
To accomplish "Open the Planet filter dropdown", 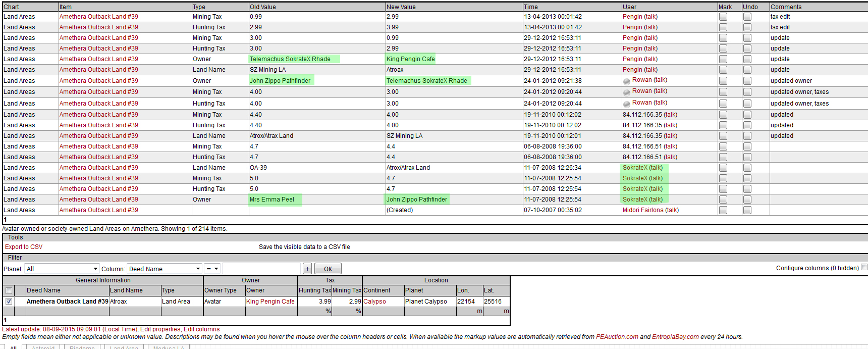I will [62, 269].
